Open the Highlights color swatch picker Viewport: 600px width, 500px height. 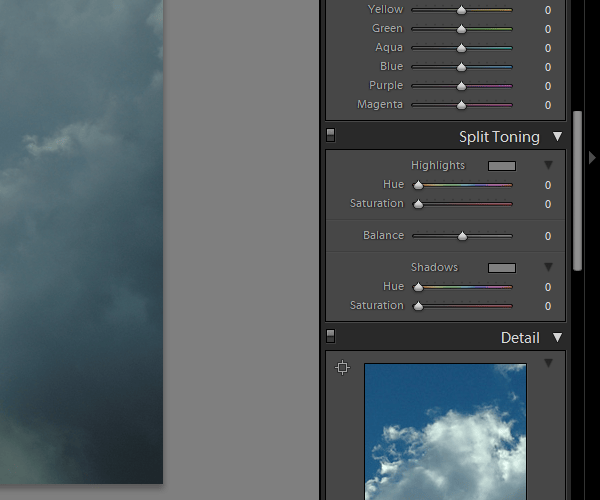[502, 166]
